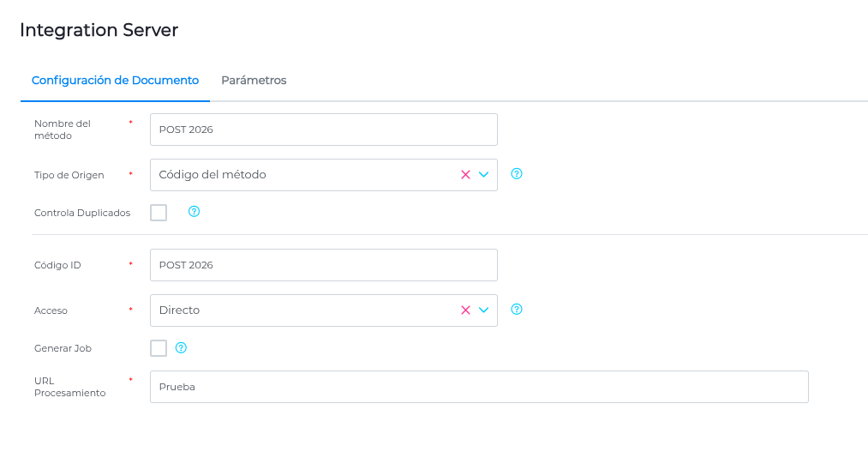Clear the Tipo de Origen selection
Image resolution: width=868 pixels, height=458 pixels.
(x=465, y=174)
